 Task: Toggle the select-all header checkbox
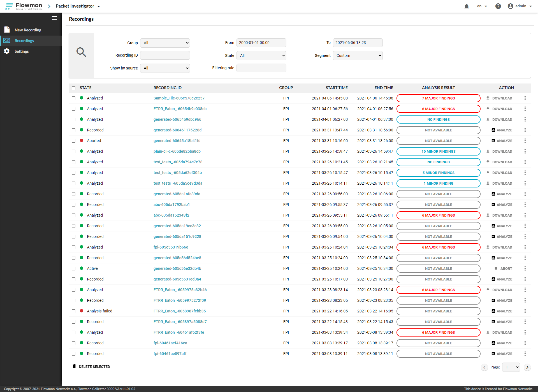73,88
